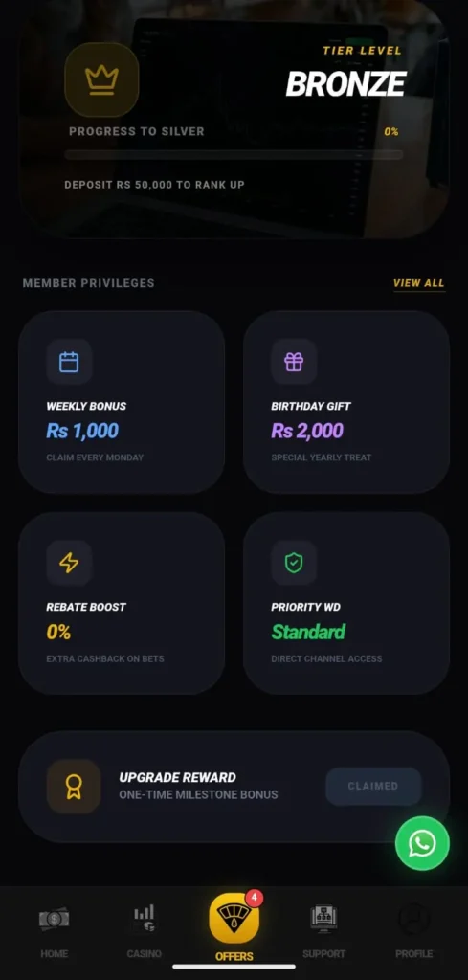Open the Rs 1,000 weekly bonus amount
Image resolution: width=468 pixels, height=980 pixels.
(82, 431)
